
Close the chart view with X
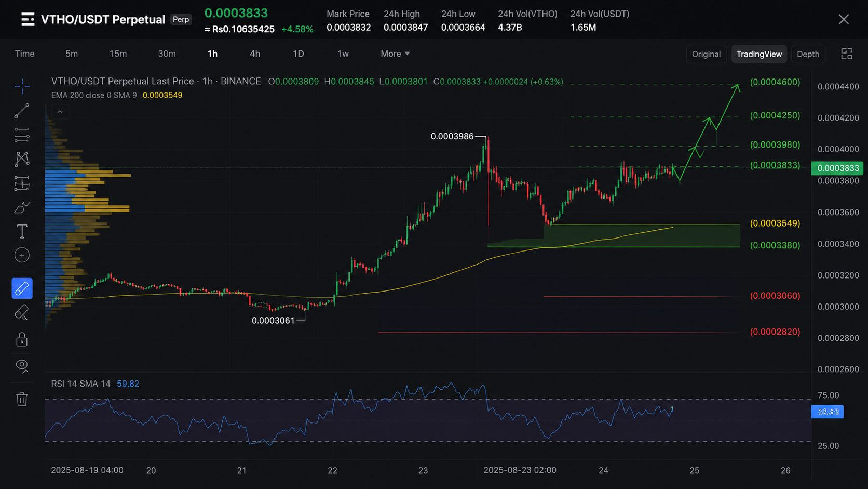(x=844, y=20)
